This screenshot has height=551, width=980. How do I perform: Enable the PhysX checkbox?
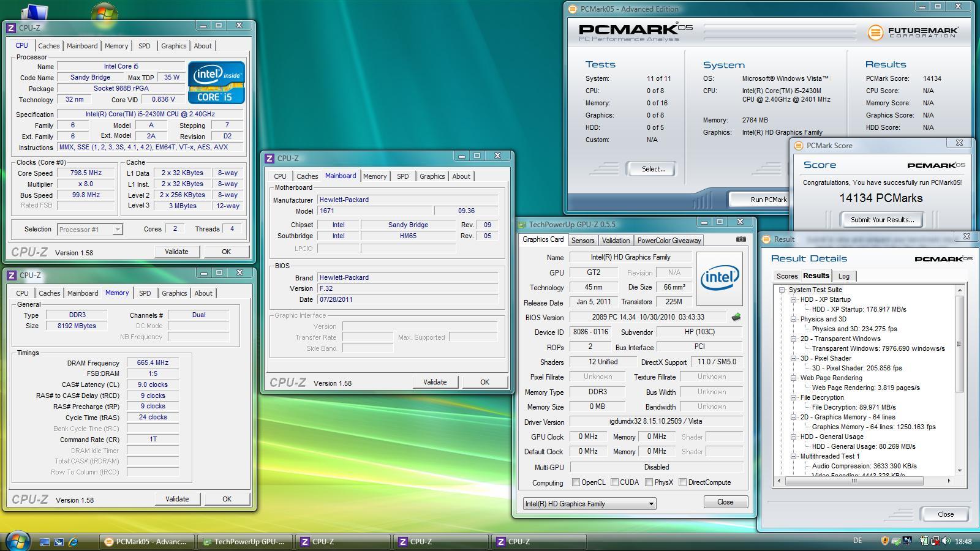click(649, 482)
